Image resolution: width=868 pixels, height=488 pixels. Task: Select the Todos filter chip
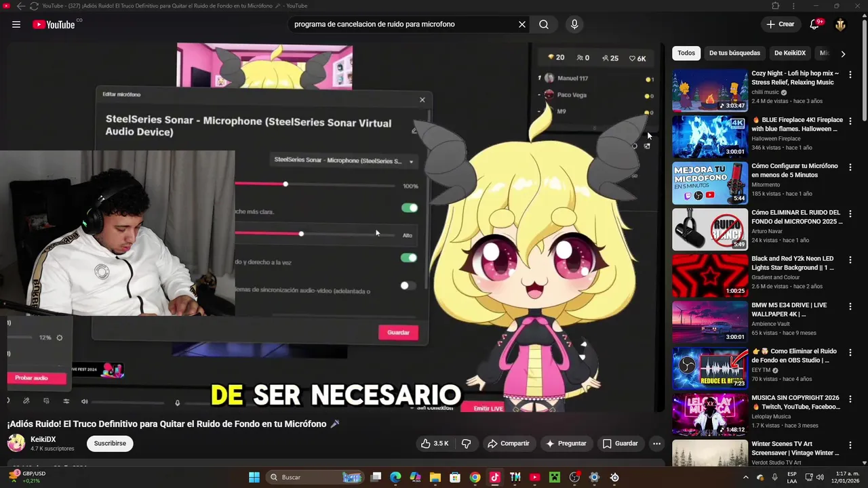tap(686, 53)
